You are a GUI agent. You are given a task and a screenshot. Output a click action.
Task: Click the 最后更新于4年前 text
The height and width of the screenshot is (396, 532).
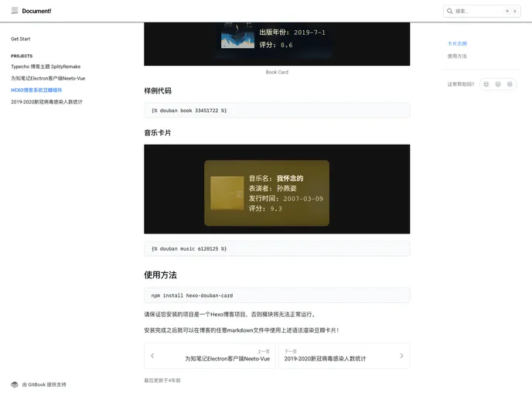click(x=162, y=381)
